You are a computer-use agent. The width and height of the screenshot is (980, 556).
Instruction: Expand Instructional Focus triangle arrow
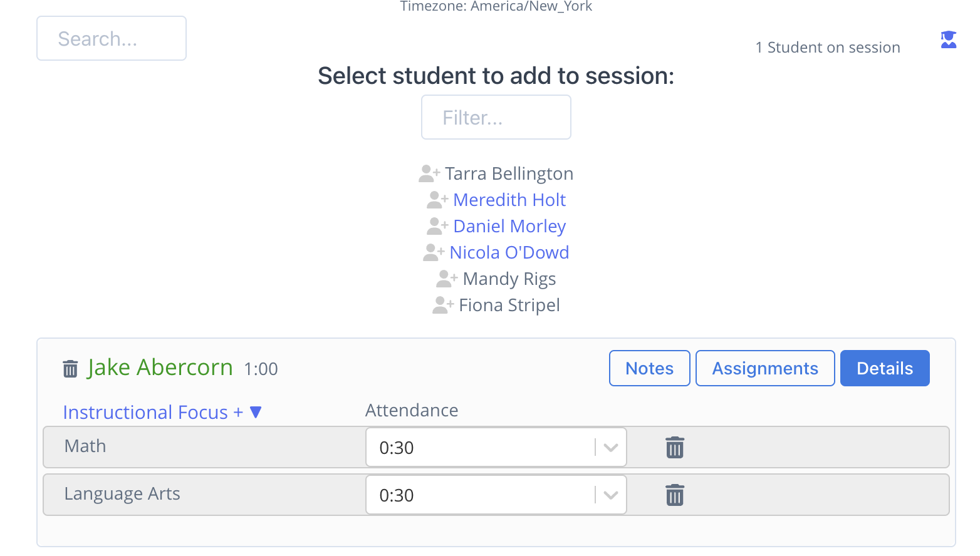pyautogui.click(x=256, y=412)
